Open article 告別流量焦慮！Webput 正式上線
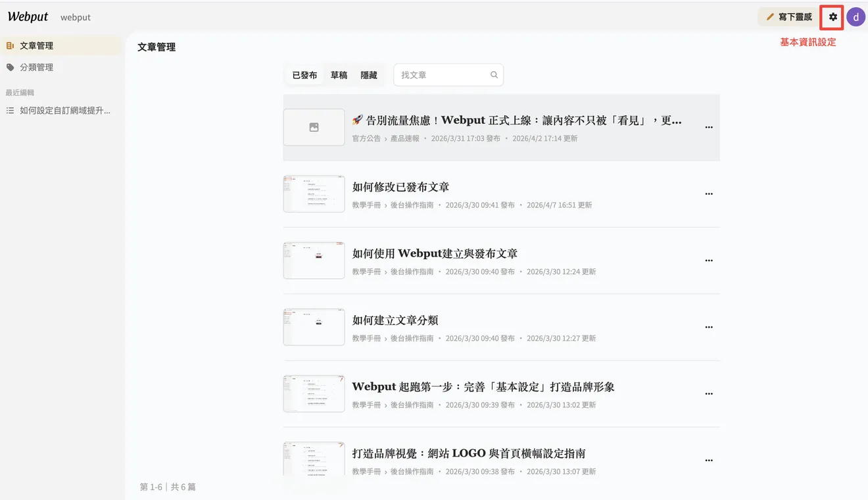The height and width of the screenshot is (500, 868). coord(517,120)
